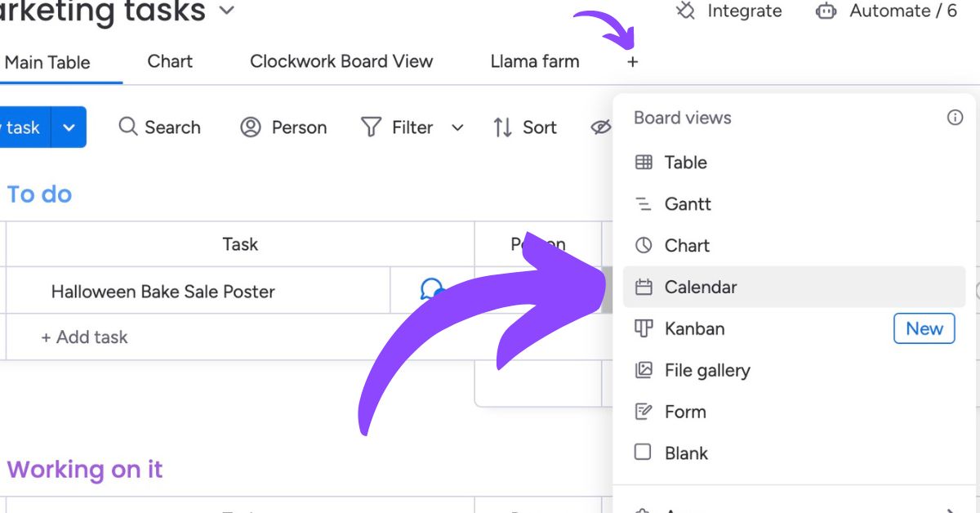Toggle hidden columns with the eye icon

coord(602,127)
